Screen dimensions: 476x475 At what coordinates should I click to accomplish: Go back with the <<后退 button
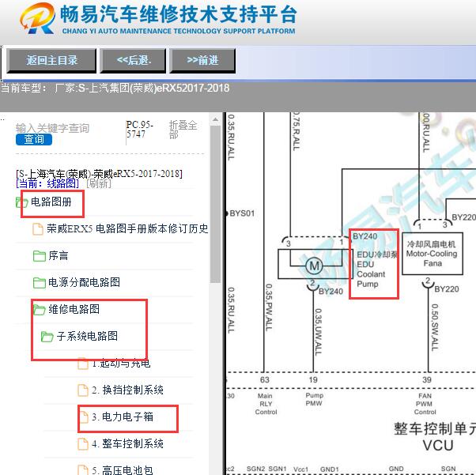coord(134,60)
